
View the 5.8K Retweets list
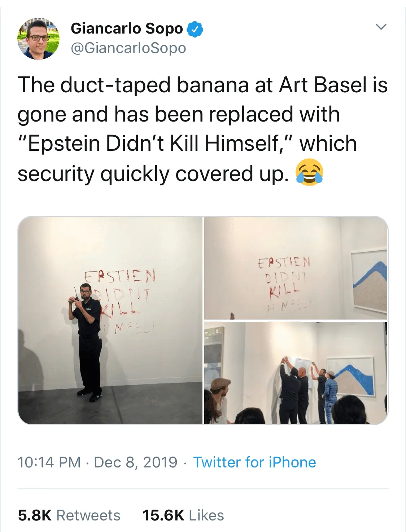[69, 515]
